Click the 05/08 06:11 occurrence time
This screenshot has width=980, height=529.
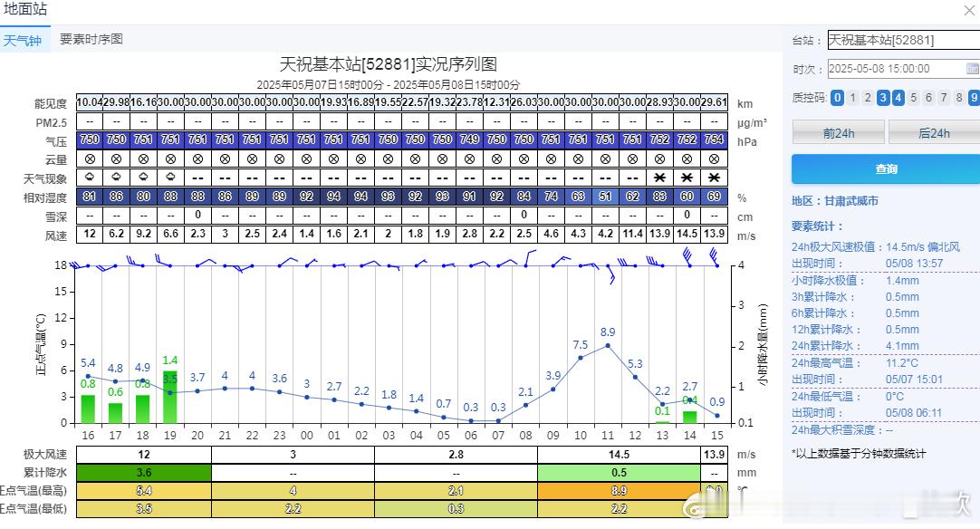tap(914, 413)
